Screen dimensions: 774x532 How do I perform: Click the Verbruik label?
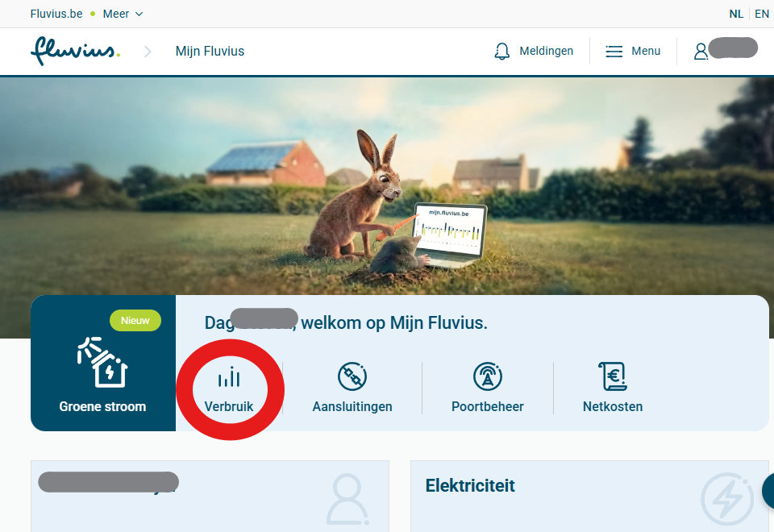(229, 406)
